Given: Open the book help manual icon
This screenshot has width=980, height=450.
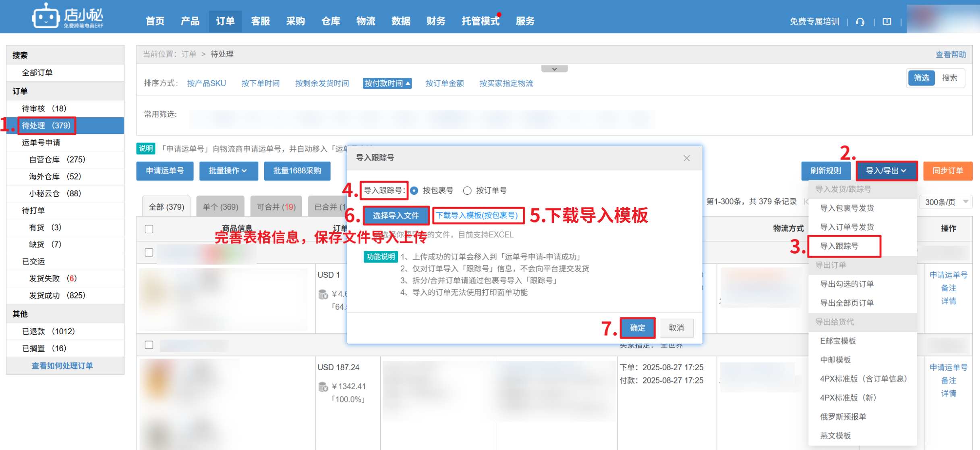Looking at the screenshot, I should 887,22.
